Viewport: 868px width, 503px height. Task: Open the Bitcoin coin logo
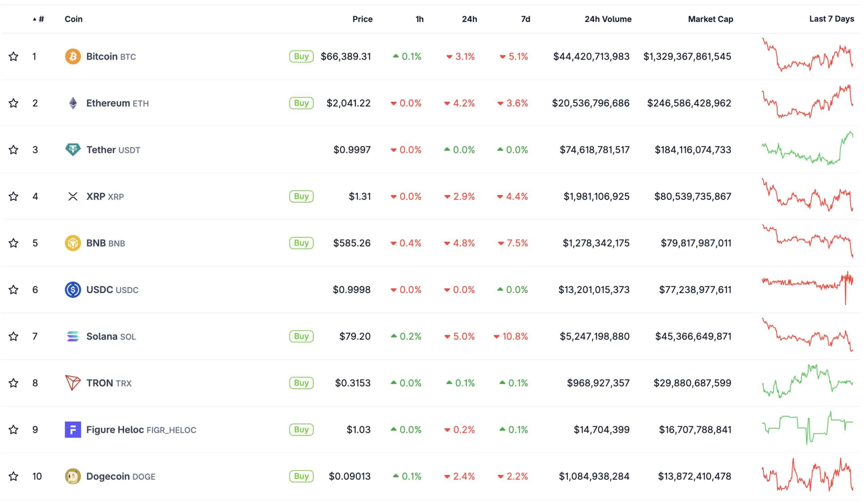coord(73,57)
